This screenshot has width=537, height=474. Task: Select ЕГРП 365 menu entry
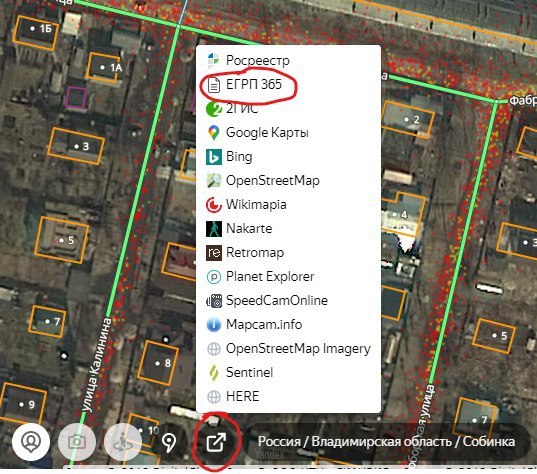[x=288, y=85]
